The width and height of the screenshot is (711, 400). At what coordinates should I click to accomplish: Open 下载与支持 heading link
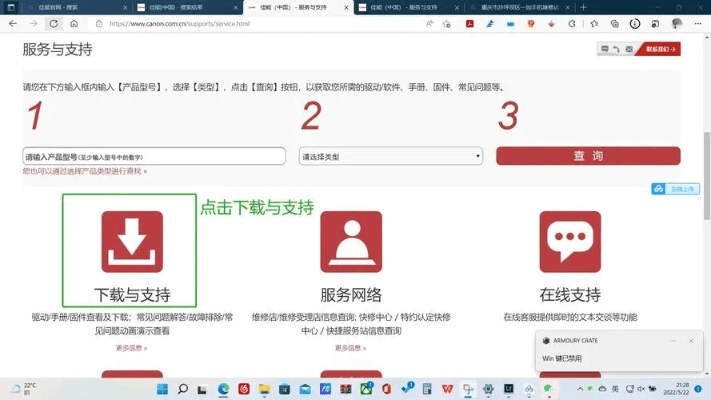click(132, 295)
